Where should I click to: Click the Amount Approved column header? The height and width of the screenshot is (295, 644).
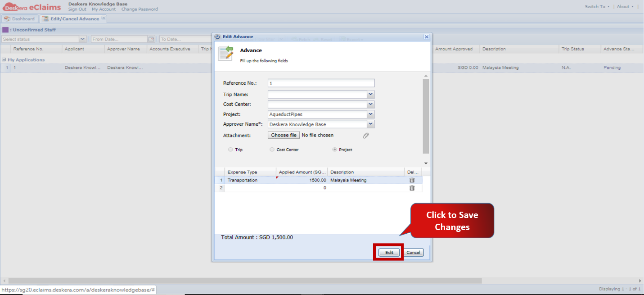(456, 49)
